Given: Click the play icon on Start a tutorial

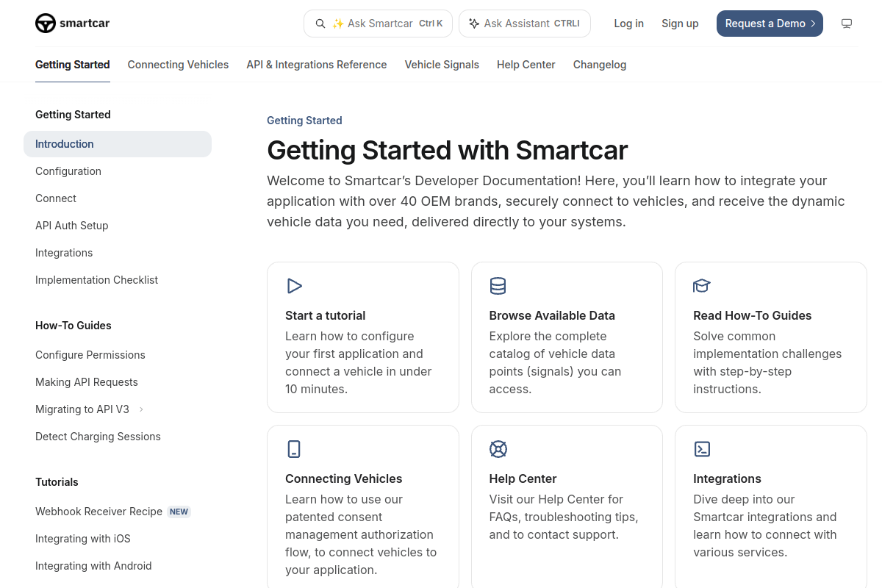Looking at the screenshot, I should pyautogui.click(x=294, y=286).
